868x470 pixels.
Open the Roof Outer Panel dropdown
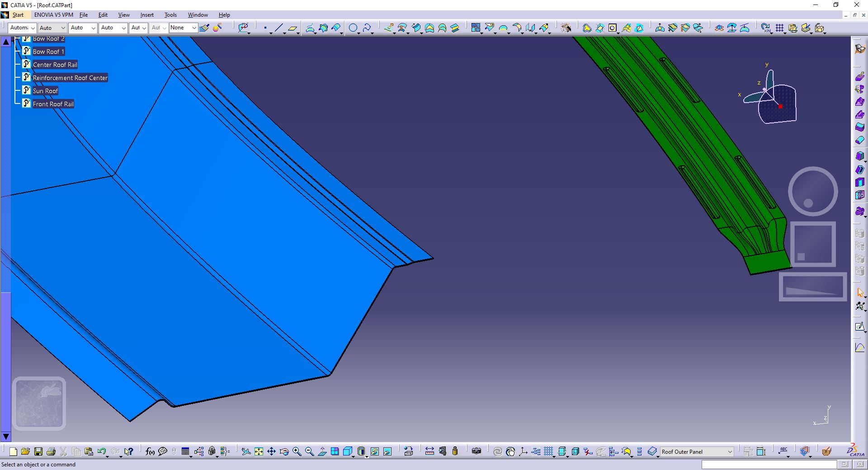point(697,451)
